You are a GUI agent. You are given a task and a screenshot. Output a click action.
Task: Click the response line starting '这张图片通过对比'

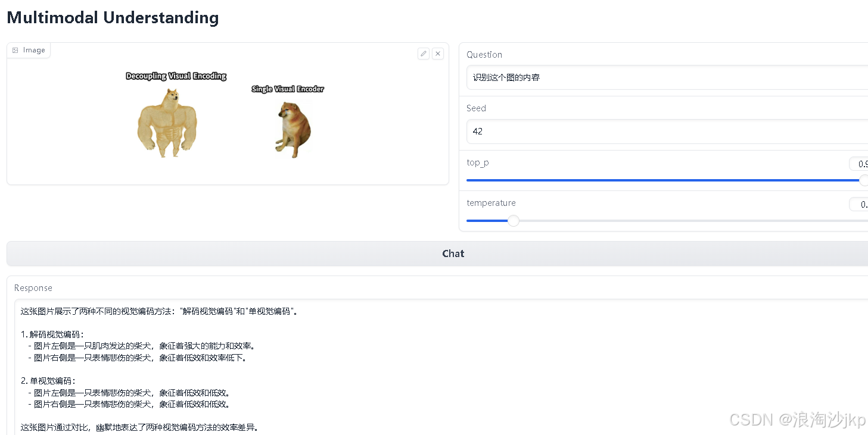tap(139, 427)
